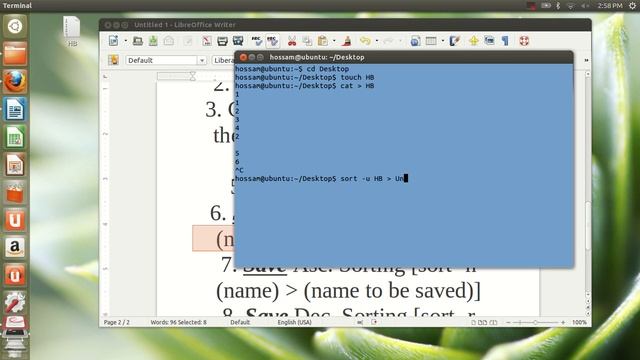Click the terminal window title bar hossam@ubuntu

coord(404,57)
